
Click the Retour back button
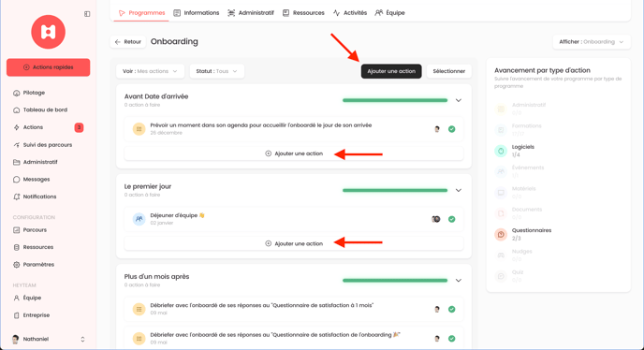pyautogui.click(x=127, y=42)
